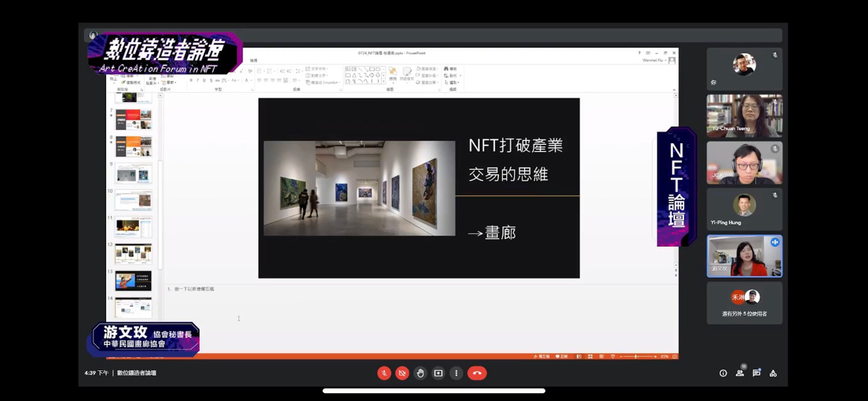Switch to Slide Sorter view
This screenshot has height=401, width=868.
point(590,356)
